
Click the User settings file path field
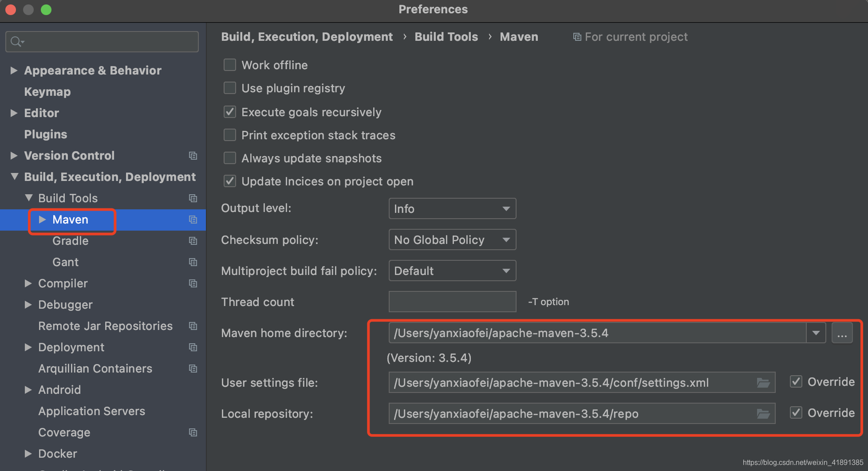point(582,382)
